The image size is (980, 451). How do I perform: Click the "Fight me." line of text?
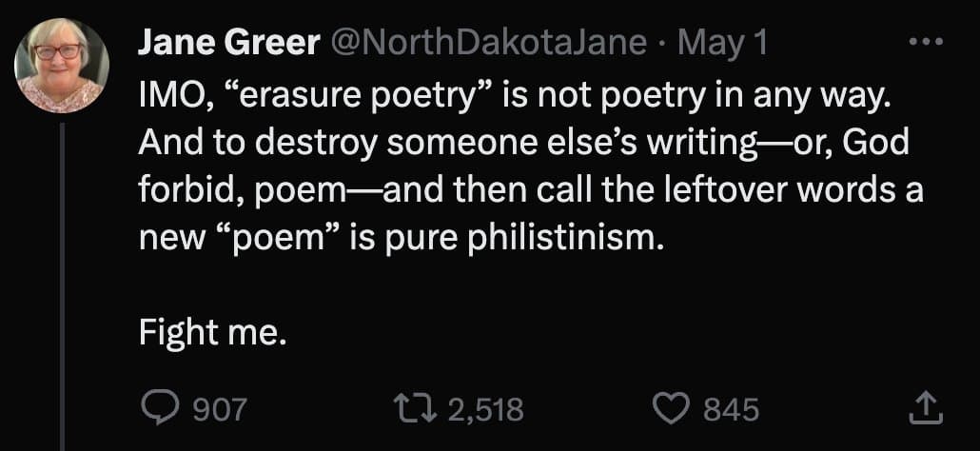211,333
